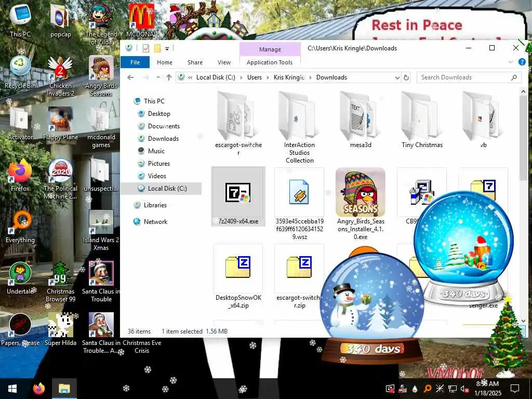Select the Tiny Christmas folder
This screenshot has width=532, height=399.
[422, 120]
